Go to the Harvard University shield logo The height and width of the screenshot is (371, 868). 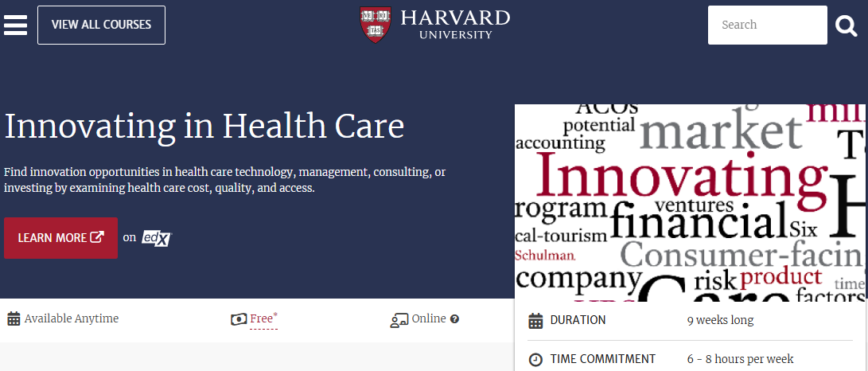[376, 25]
